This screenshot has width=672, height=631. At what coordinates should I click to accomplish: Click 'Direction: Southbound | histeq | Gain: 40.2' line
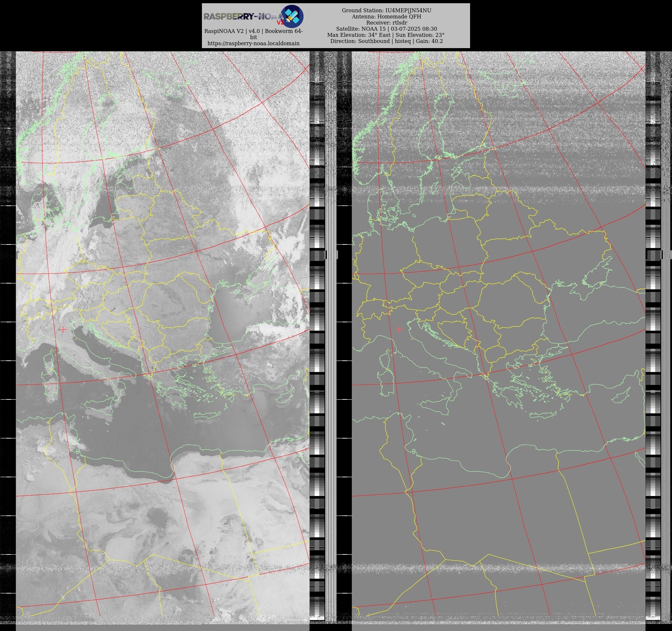tap(386, 41)
